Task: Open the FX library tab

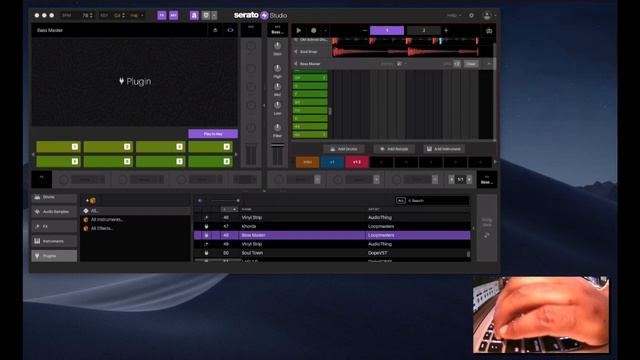Action: 54,227
